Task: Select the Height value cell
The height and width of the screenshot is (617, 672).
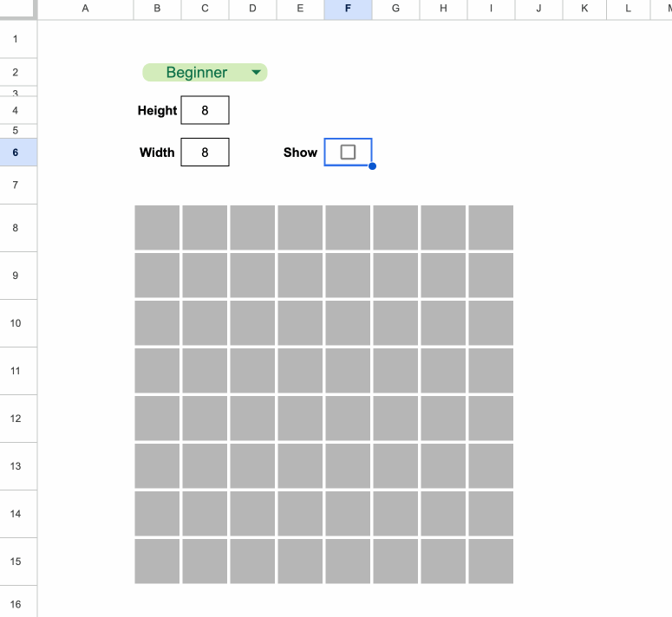Action: [205, 111]
